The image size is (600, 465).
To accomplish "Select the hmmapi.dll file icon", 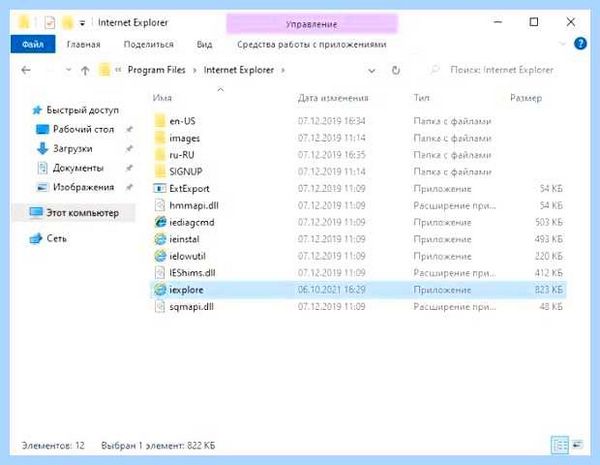I will 160,206.
